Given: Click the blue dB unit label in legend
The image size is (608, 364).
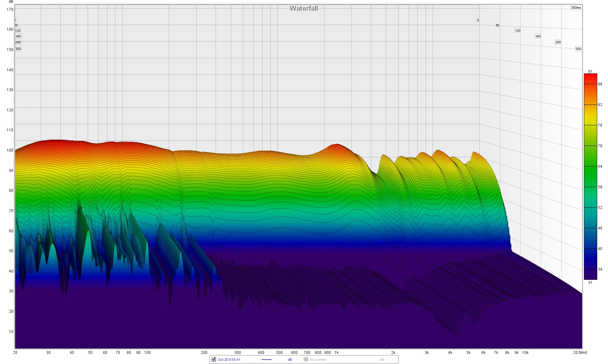Looking at the screenshot, I should (x=290, y=360).
